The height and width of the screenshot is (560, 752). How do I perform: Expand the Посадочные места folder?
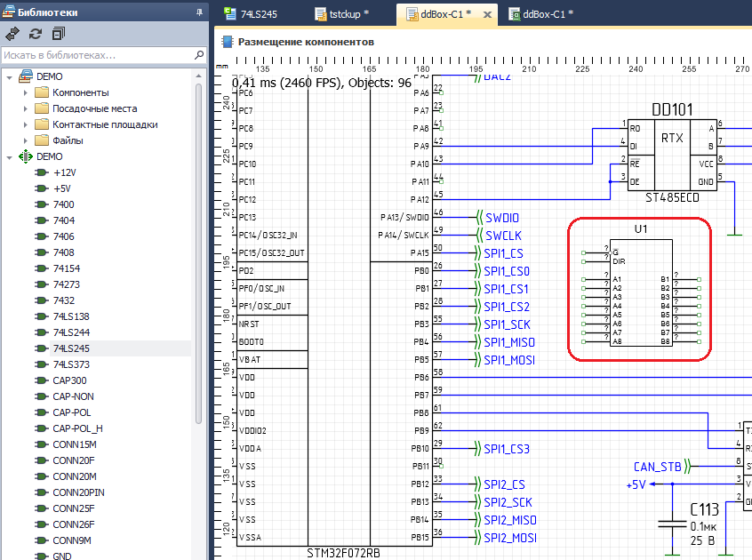click(26, 109)
